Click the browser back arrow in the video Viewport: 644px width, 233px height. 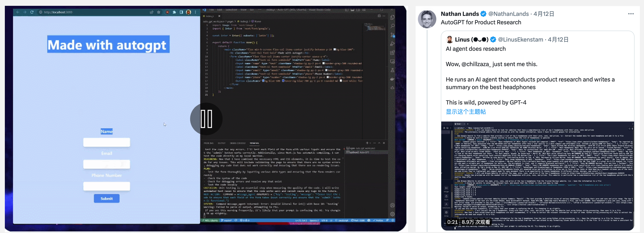coord(18,12)
